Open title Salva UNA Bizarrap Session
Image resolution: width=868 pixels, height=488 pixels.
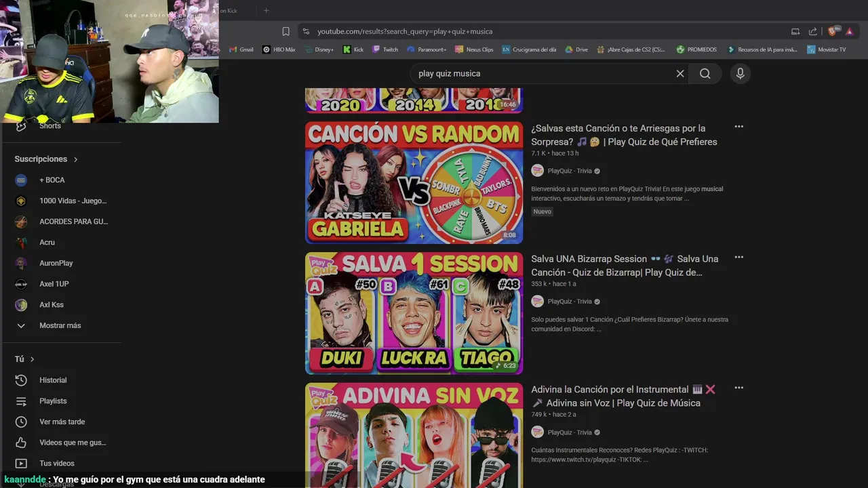pyautogui.click(x=625, y=266)
